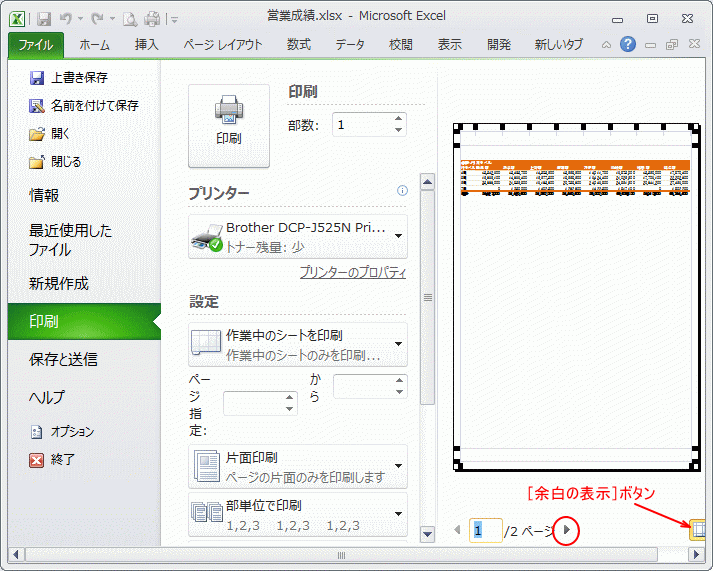Click the Undo icon in quick access toolbar
Screen dimensions: 713x571
66,19
